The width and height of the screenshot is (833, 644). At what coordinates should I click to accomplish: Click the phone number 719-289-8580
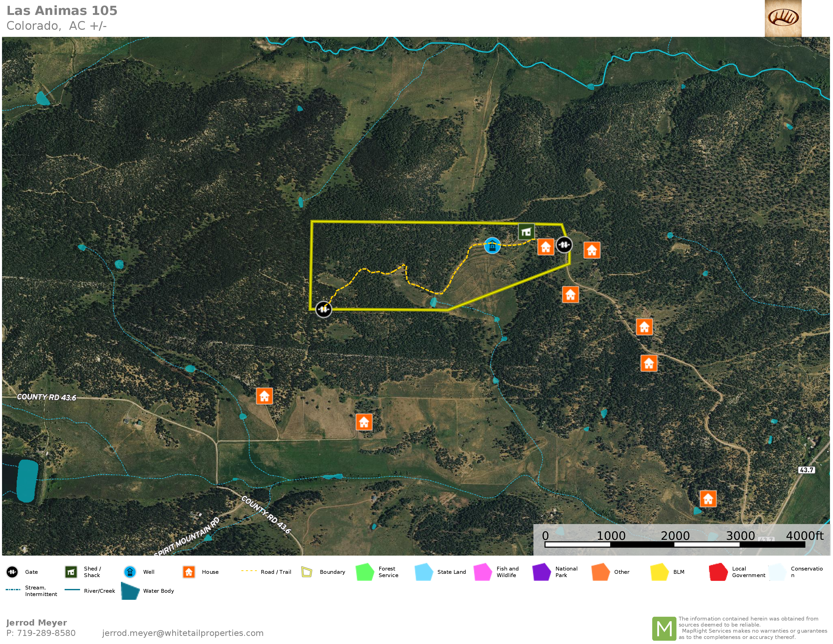pyautogui.click(x=46, y=633)
